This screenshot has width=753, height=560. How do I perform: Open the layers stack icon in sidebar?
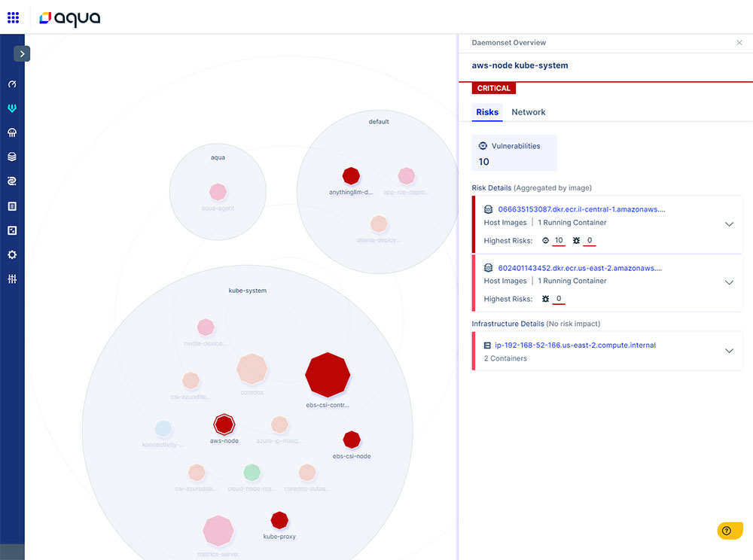click(x=12, y=157)
